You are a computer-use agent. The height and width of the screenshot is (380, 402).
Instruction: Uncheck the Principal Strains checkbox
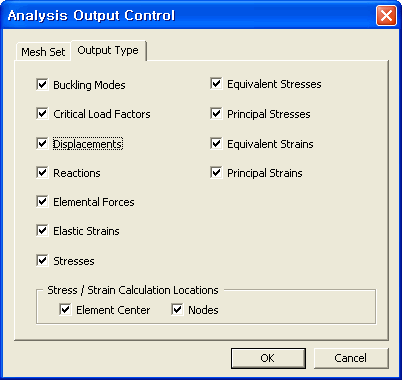tap(216, 173)
